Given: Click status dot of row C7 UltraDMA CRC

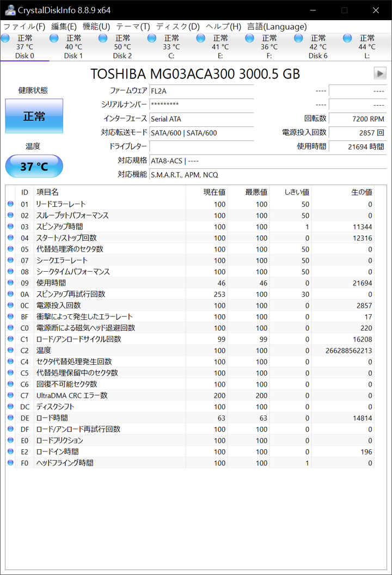Looking at the screenshot, I should [x=10, y=395].
